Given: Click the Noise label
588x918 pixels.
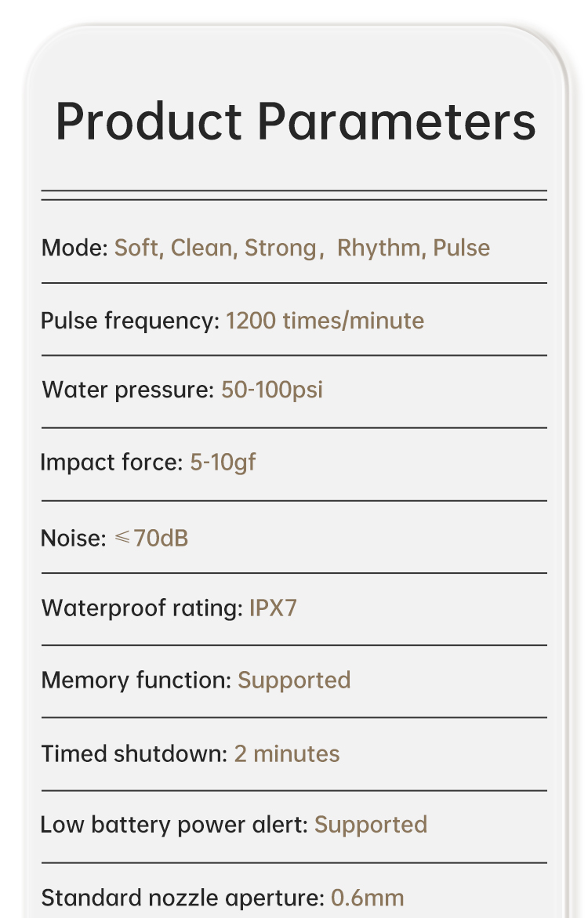Looking at the screenshot, I should coord(73,539).
